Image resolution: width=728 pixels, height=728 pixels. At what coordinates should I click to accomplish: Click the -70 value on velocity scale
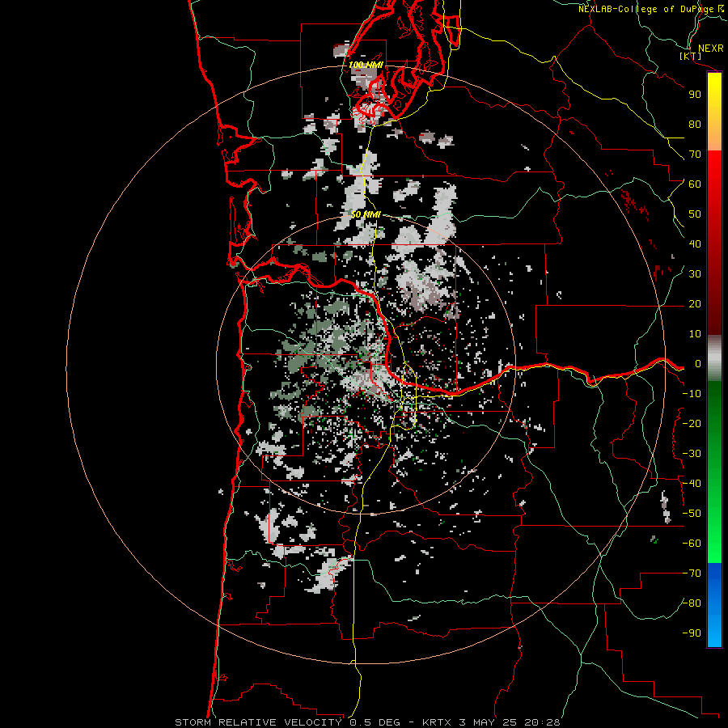point(692,574)
